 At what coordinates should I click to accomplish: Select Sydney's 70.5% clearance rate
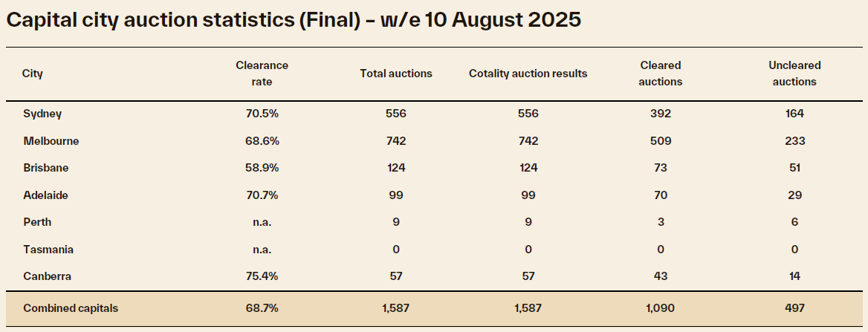click(x=262, y=114)
